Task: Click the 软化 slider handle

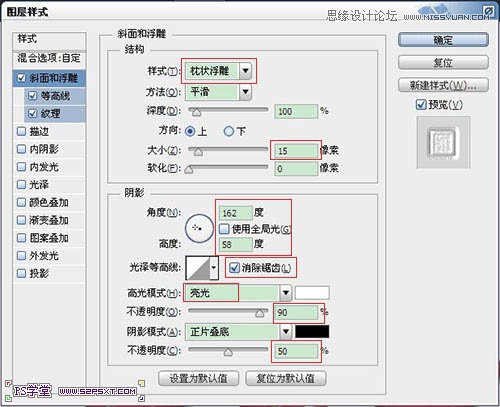Action: [x=189, y=169]
